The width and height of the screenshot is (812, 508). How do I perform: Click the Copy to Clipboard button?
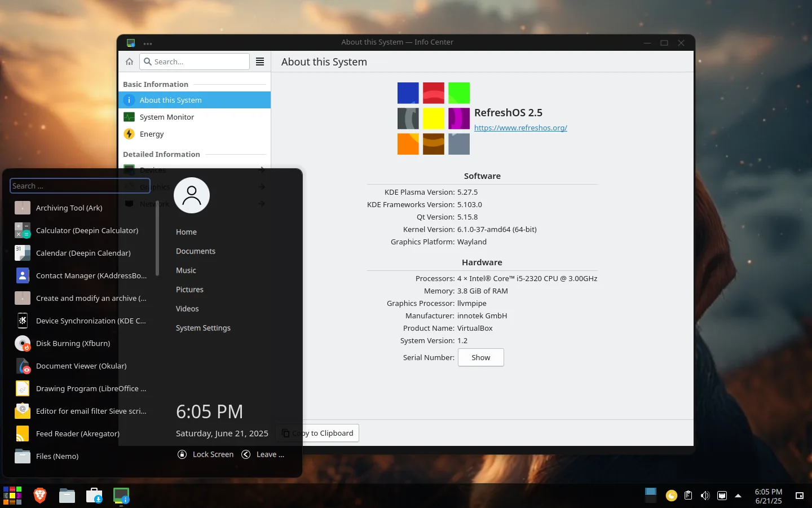tap(317, 433)
